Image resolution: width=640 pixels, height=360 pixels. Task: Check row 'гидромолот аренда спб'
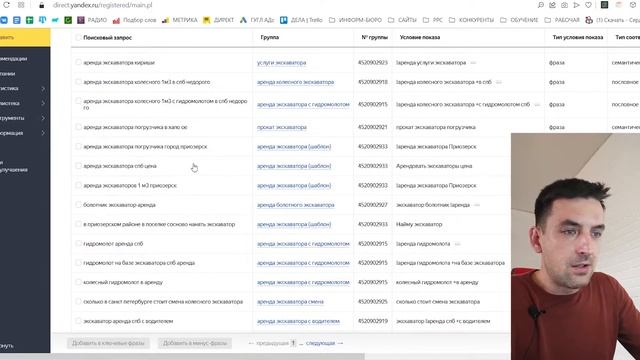tap(78, 243)
